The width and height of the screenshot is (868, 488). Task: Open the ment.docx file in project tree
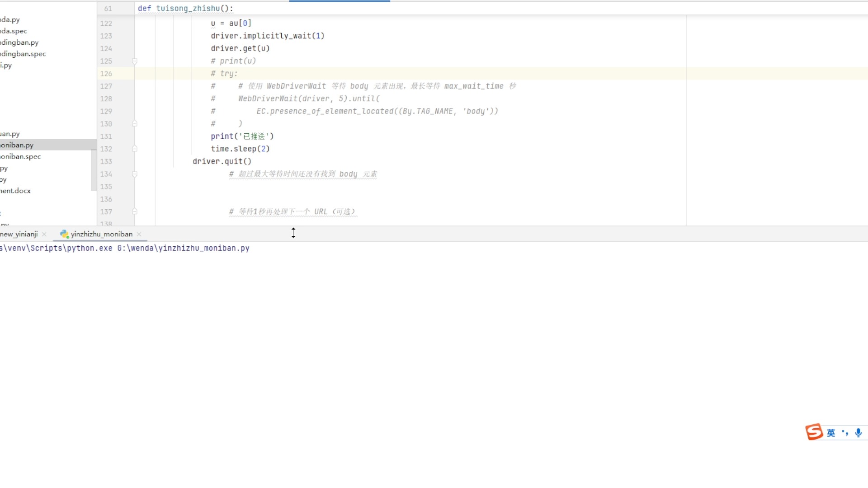coord(15,191)
